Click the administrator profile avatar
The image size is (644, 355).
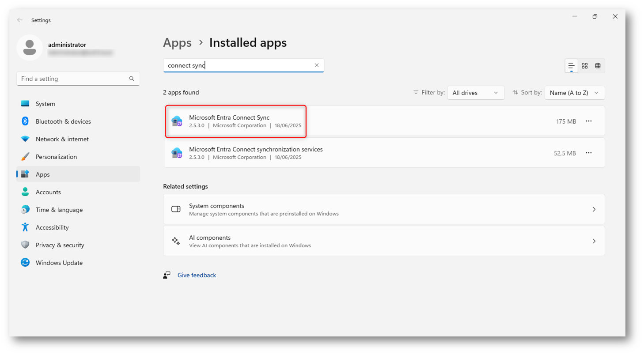[x=30, y=48]
